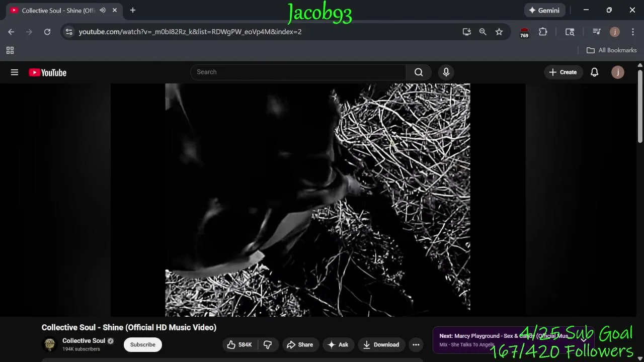Click the YouTube search magnifier button
The height and width of the screenshot is (362, 644).
coord(419,72)
